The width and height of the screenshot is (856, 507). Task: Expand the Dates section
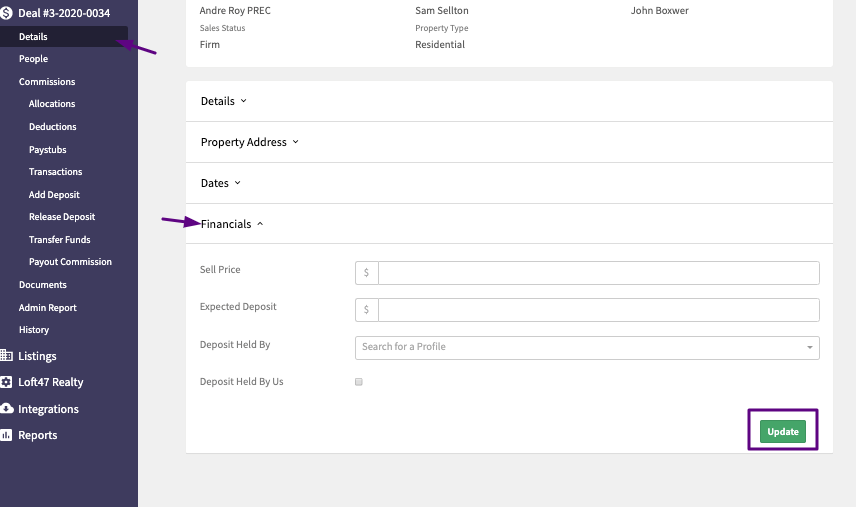point(221,183)
